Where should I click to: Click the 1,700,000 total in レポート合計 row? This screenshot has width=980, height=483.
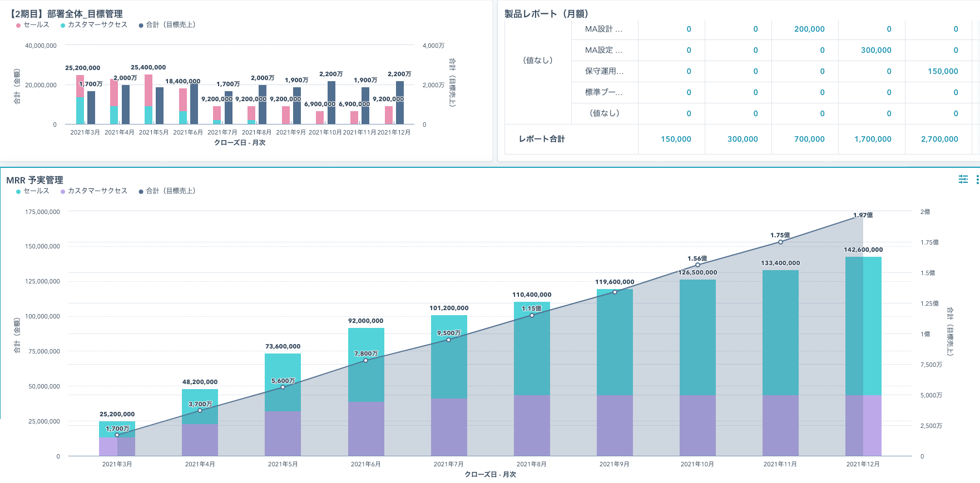click(873, 139)
